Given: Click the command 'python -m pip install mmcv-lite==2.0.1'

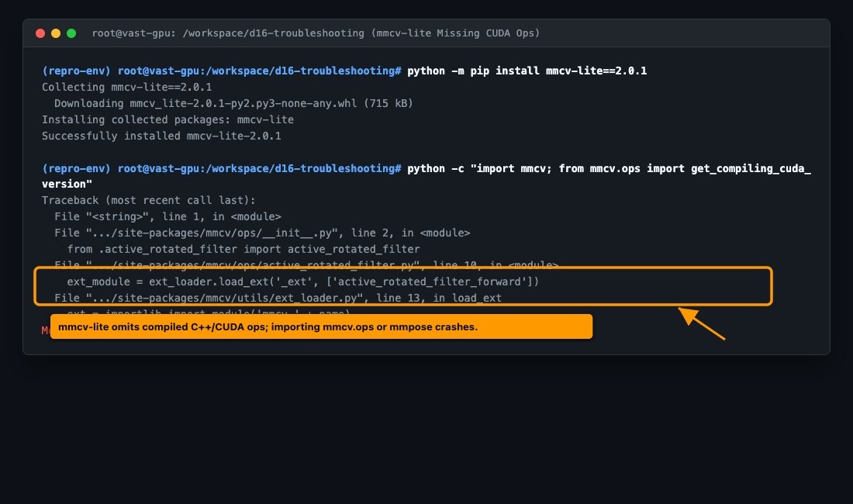Looking at the screenshot, I should pos(527,71).
